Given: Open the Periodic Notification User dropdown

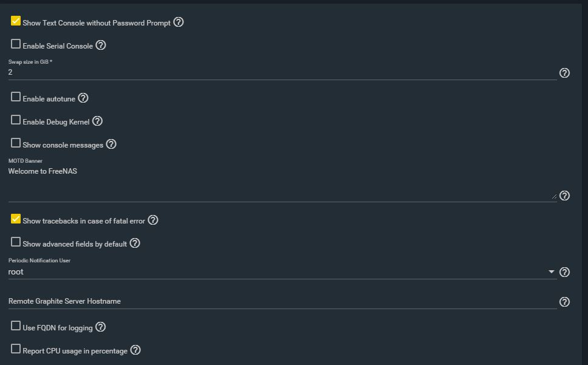Looking at the screenshot, I should click(x=282, y=271).
